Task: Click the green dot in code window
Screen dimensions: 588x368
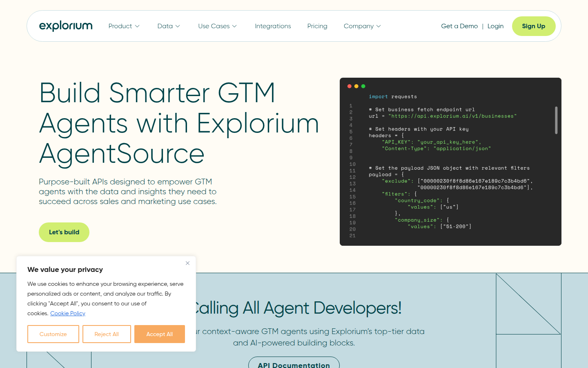Action: [x=363, y=86]
